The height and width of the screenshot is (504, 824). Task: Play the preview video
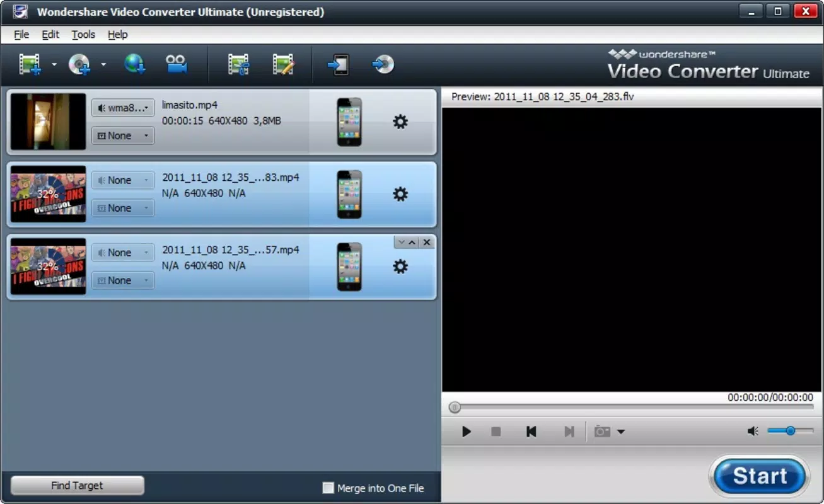pyautogui.click(x=467, y=432)
